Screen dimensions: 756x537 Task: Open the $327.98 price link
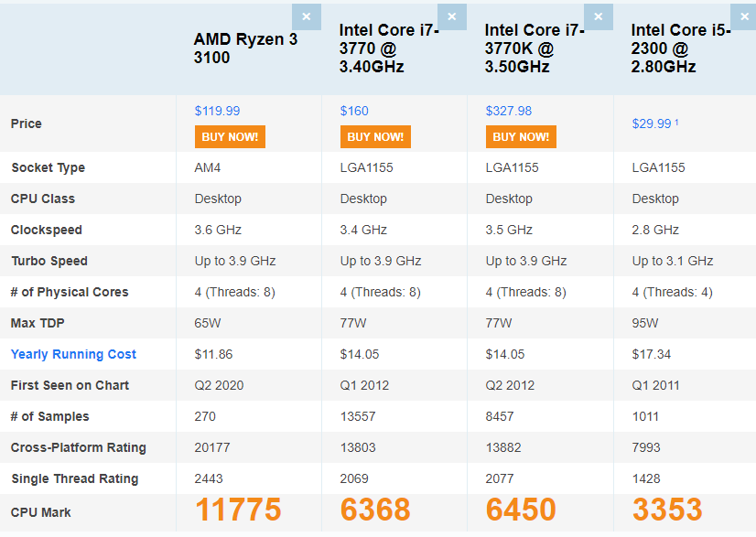(508, 111)
